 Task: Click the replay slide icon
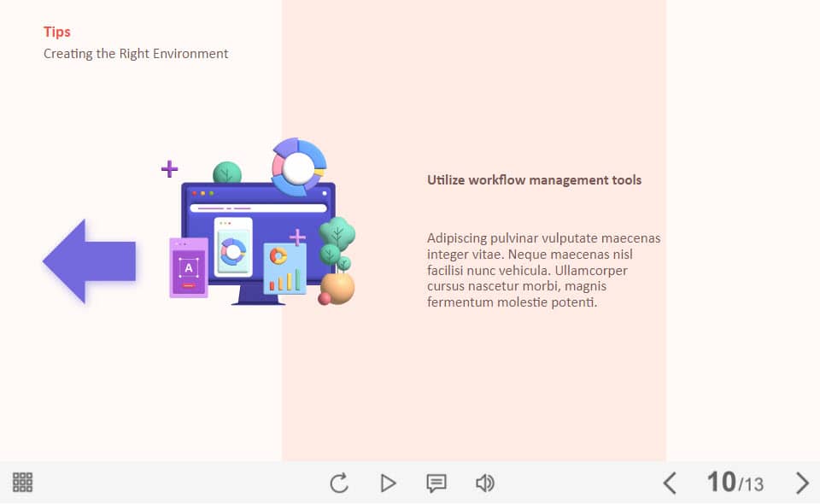pos(339,483)
